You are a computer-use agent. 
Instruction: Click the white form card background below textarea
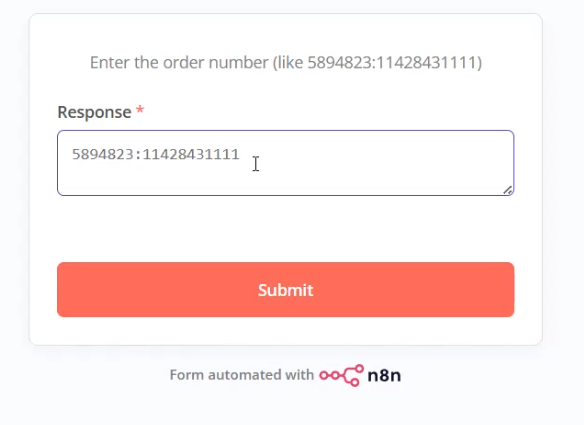(x=286, y=228)
